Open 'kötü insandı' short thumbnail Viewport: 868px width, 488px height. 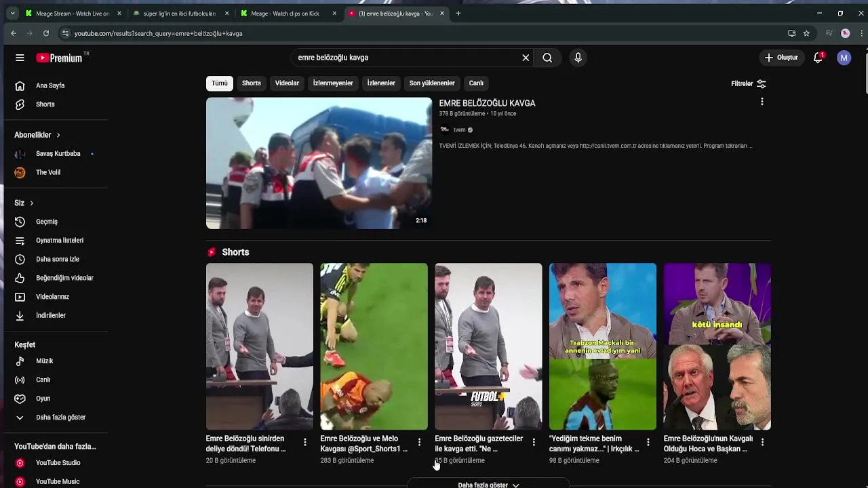click(x=717, y=346)
